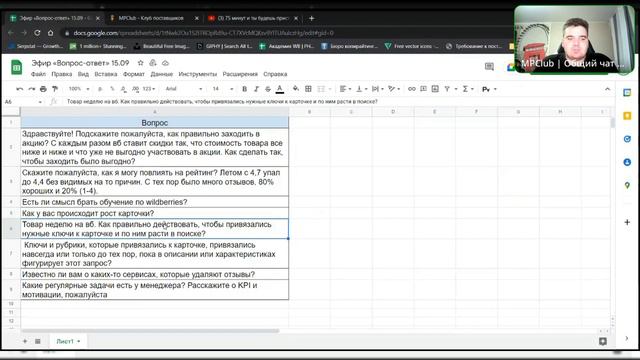This screenshot has height=360, width=640.
Task: Open merge cells dropdown
Action: [x=329, y=89]
